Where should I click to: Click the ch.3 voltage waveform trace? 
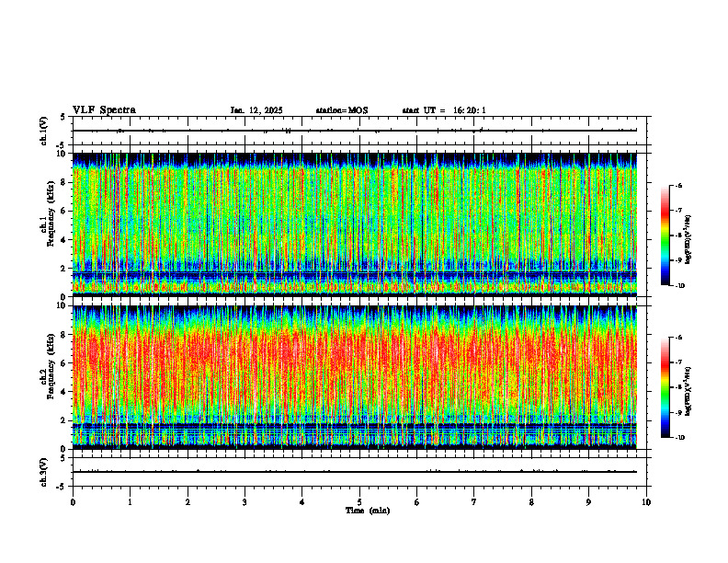355,472
